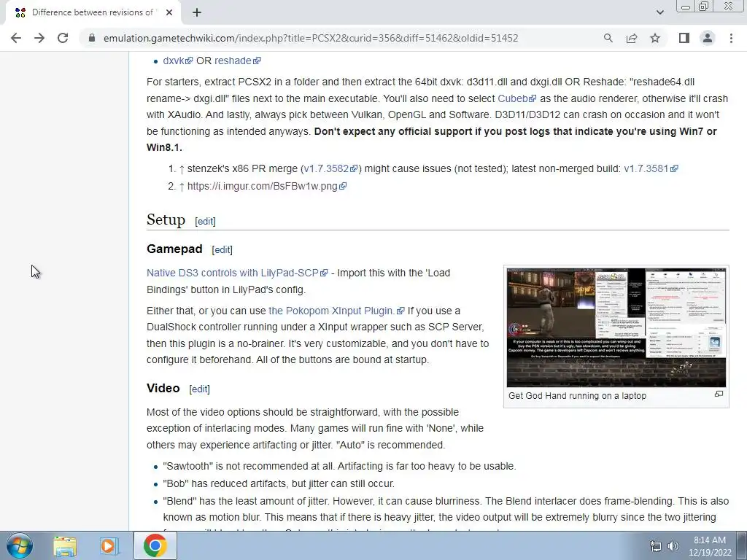Share this page via share icon
Screen dimensions: 747x560
(632, 38)
